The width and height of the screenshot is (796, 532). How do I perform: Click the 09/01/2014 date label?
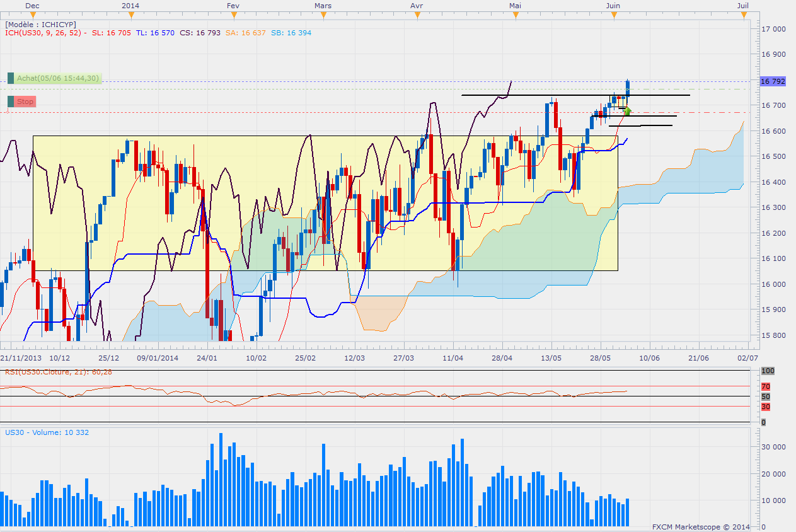point(158,357)
